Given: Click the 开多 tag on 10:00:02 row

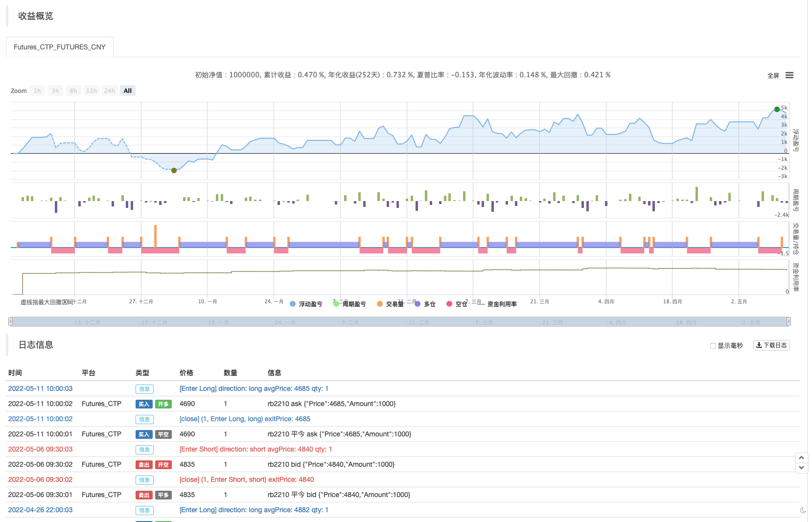Looking at the screenshot, I should [x=163, y=404].
